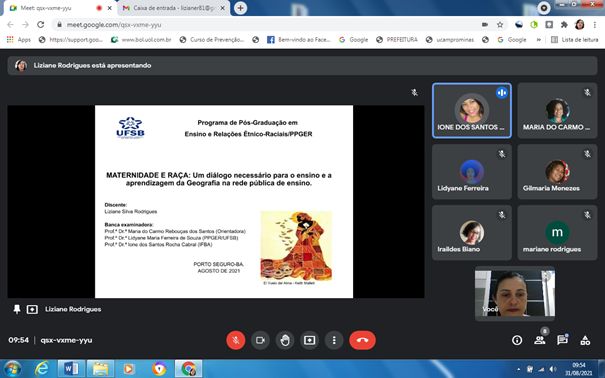Toggle the camera button in Meet

[260, 340]
